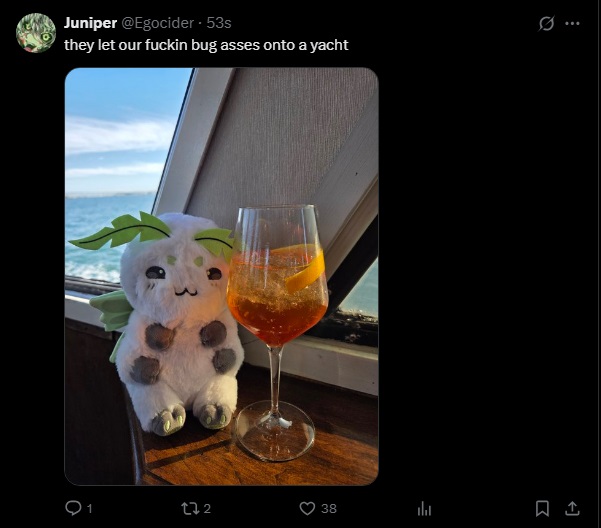The image size is (601, 528).
Task: Click the like count number 38
Action: [329, 508]
